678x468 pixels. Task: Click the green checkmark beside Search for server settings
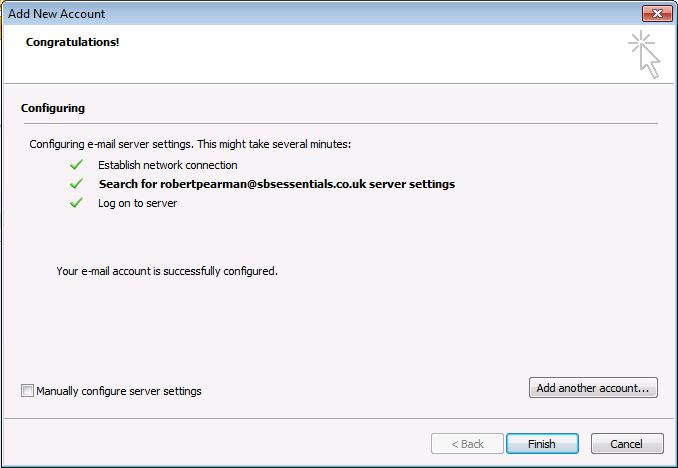coord(76,184)
